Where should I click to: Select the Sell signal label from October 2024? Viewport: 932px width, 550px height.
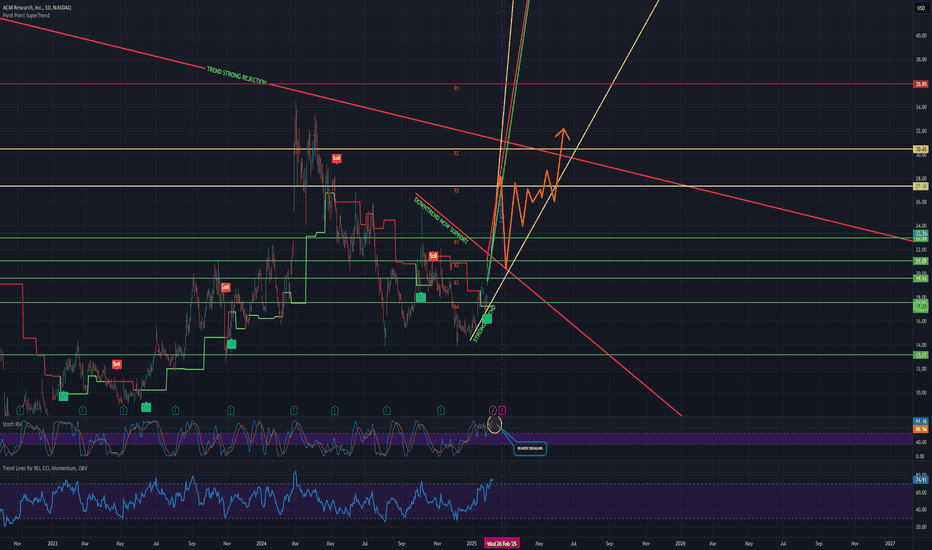pyautogui.click(x=433, y=256)
